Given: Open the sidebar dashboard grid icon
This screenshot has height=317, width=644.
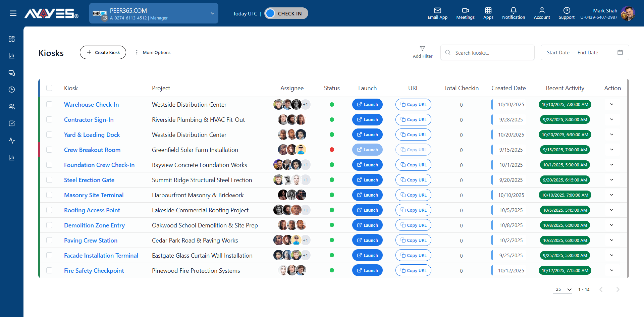Looking at the screenshot, I should tap(12, 39).
